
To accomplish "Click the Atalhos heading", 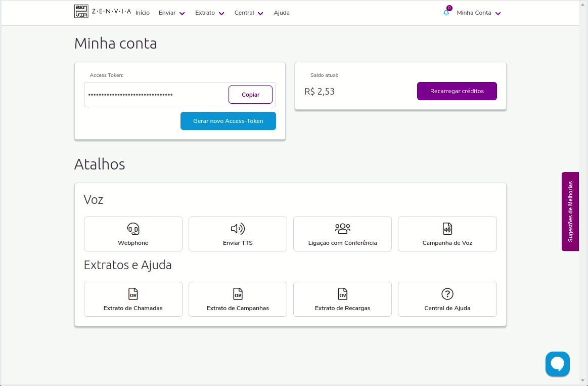I will 100,164.
